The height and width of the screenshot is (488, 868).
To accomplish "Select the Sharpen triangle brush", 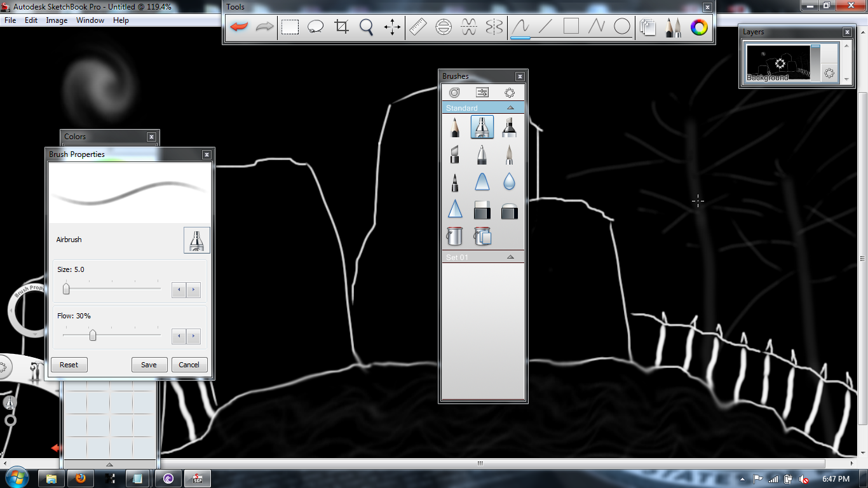I will tap(455, 209).
